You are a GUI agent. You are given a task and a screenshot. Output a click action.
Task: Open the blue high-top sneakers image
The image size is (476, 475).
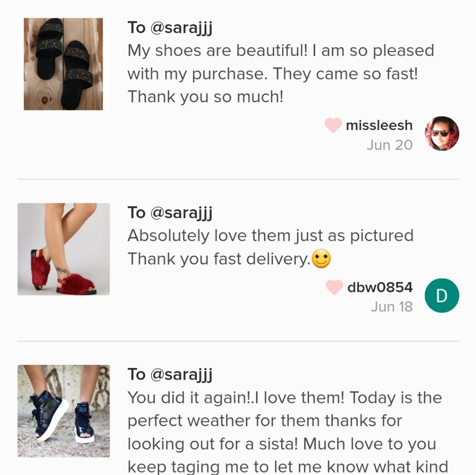63,411
